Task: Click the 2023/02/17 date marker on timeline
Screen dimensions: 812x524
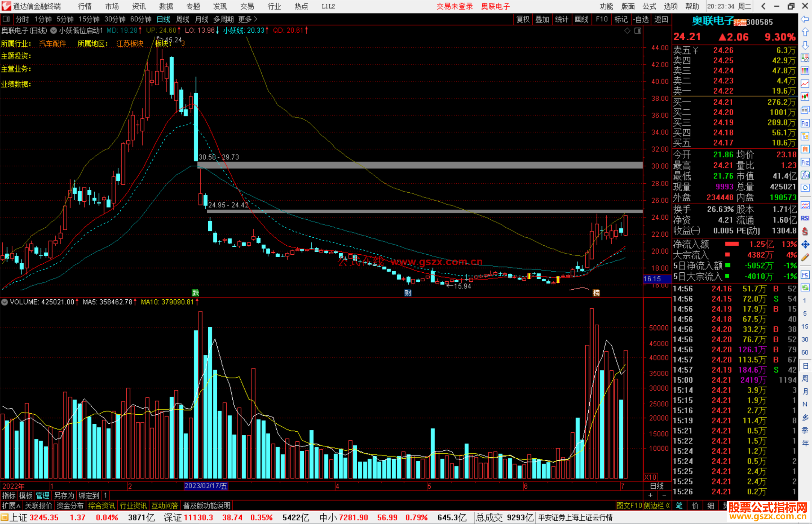Action: coord(206,486)
